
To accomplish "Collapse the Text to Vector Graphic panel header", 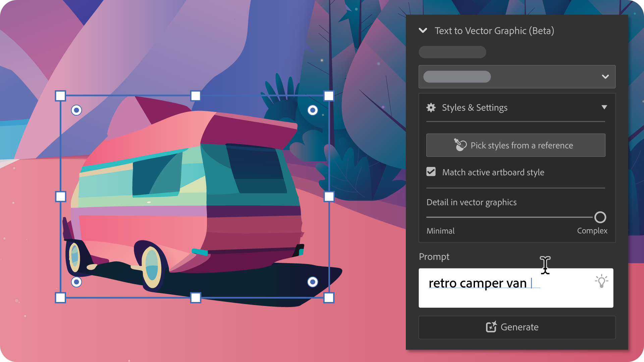I will pos(423,31).
